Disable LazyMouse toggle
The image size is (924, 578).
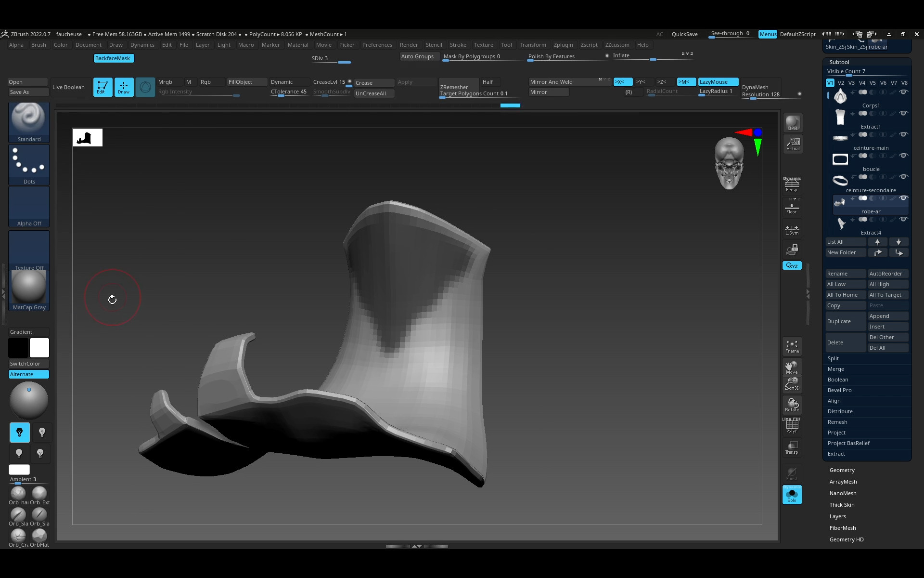point(718,82)
